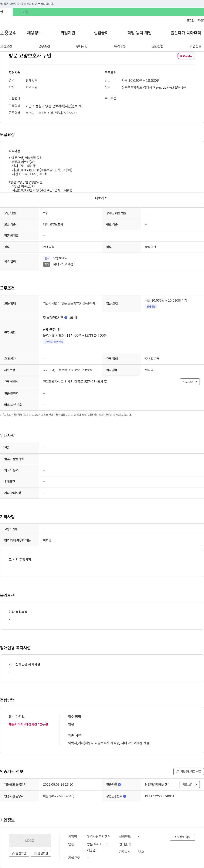Click the 재가 요양보호사 job type value
Screen dimensions: 204x868
pyautogui.click(x=53, y=224)
